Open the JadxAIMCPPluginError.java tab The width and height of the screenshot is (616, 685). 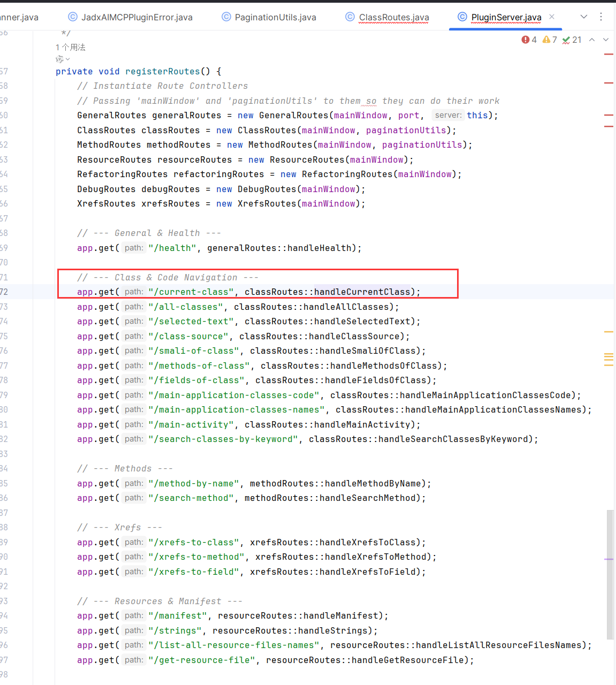(x=136, y=17)
